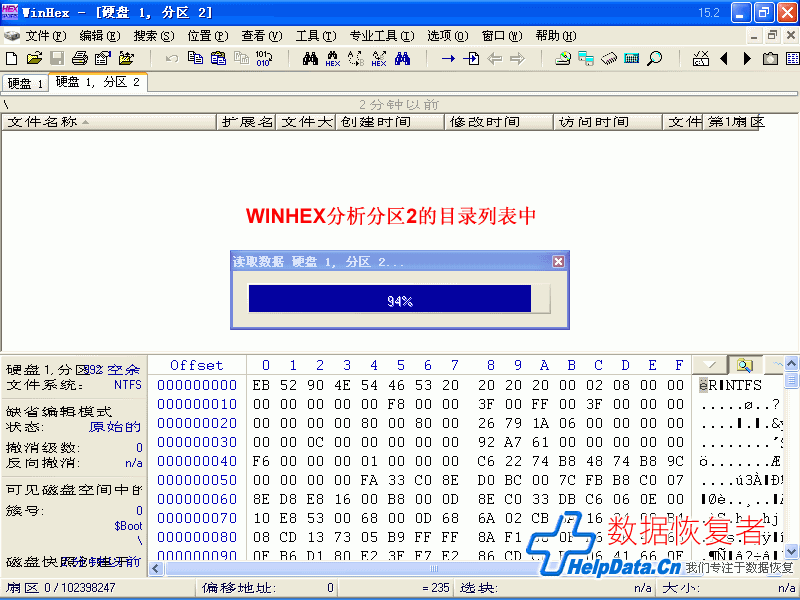Click the Open folder with arrow icon
Image resolution: width=800 pixels, height=600 pixels.
(x=126, y=58)
